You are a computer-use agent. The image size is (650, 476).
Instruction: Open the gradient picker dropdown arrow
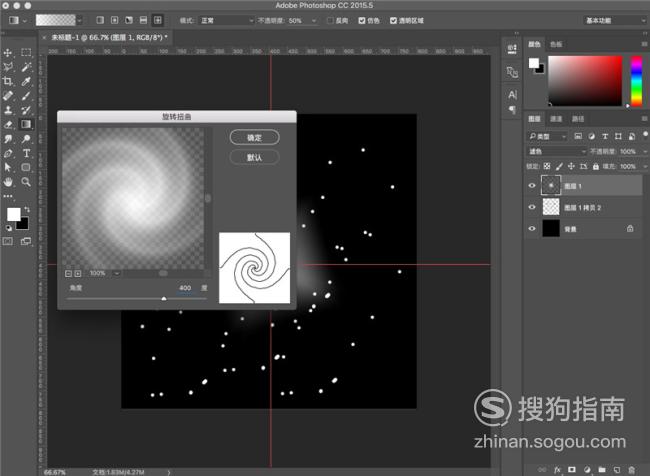click(x=80, y=20)
